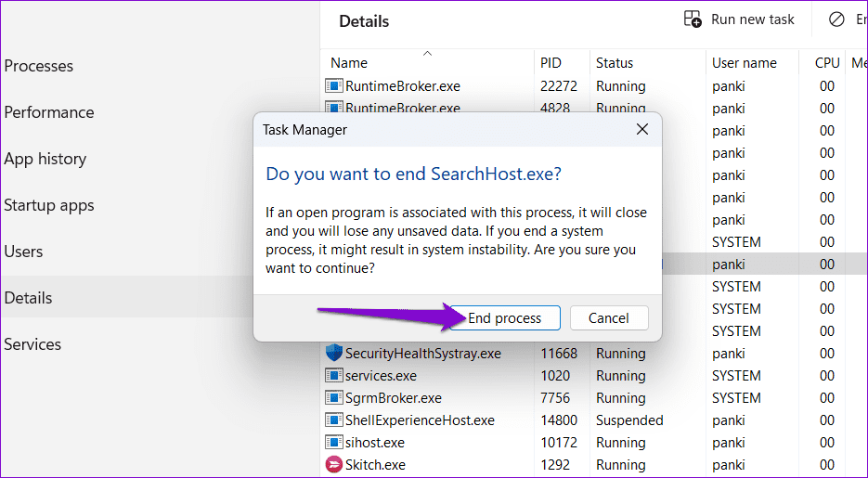
Task: Open the Services section
Action: (x=32, y=344)
